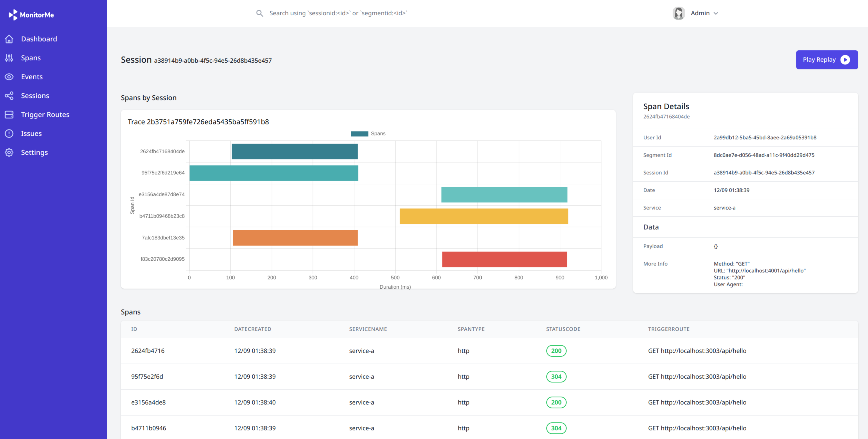This screenshot has width=868, height=439.
Task: Expand the Admin dropdown chevron
Action: click(716, 14)
